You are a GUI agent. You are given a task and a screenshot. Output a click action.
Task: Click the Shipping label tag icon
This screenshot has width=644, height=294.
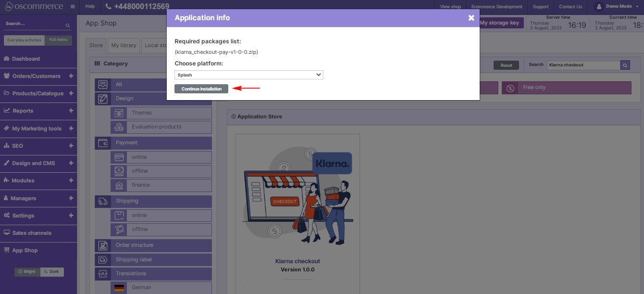[103, 260]
